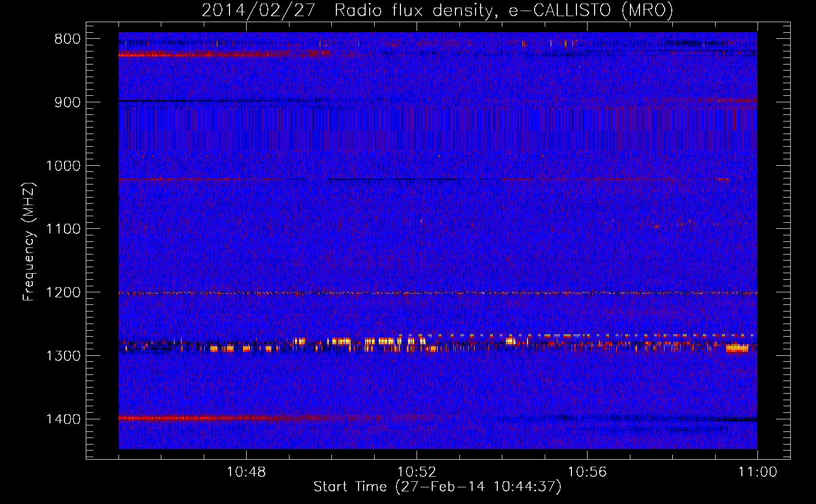Select the 900 frequency tick label
816x504 pixels.
click(67, 102)
